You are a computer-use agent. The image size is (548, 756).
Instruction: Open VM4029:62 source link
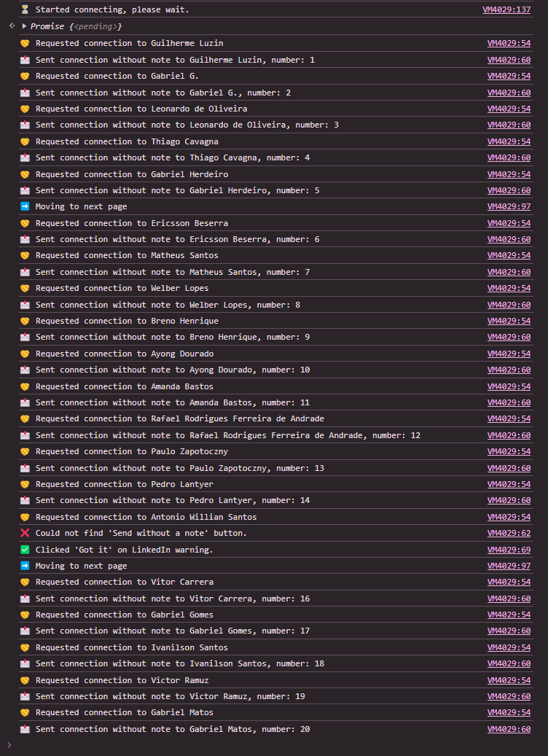[509, 533]
